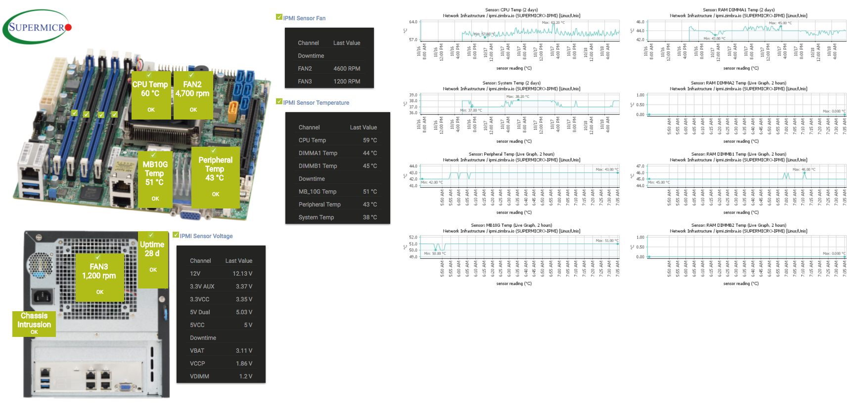Click the FAN2 channel name in the fan table
Image resolution: width=868 pixels, height=412 pixels.
pos(305,69)
